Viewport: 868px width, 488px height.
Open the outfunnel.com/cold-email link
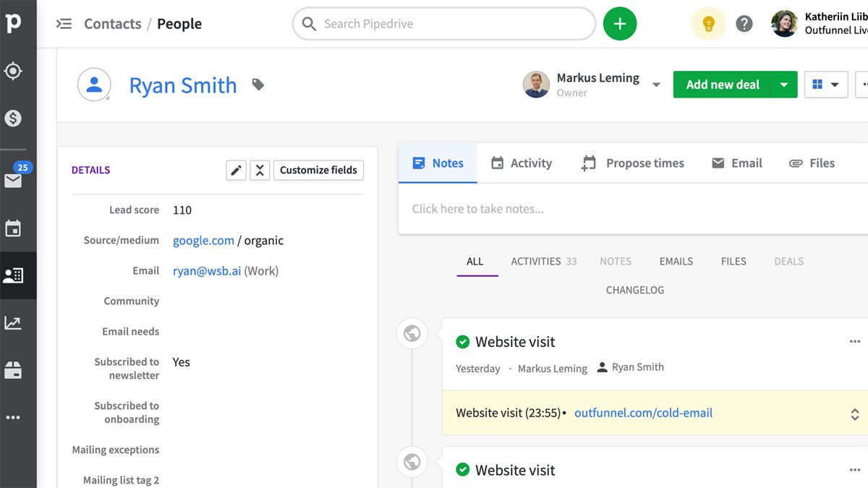pyautogui.click(x=642, y=413)
